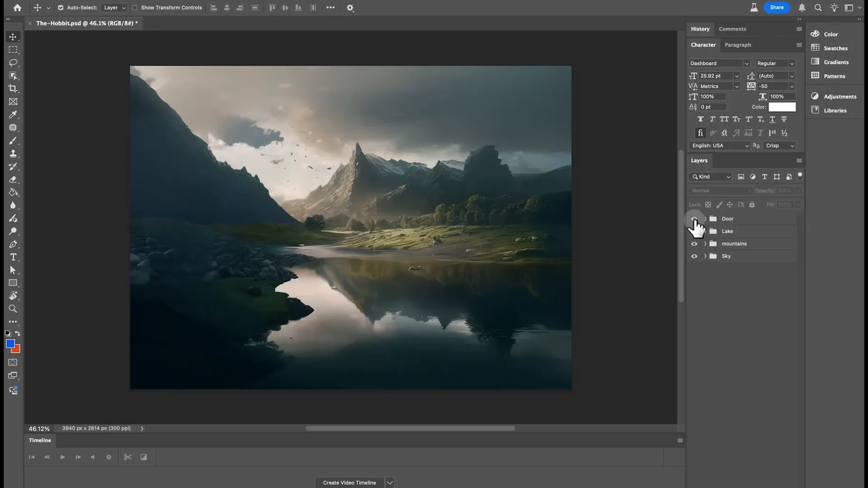Select the Eraser tool
Viewport: 868px width, 488px height.
pos(13,179)
